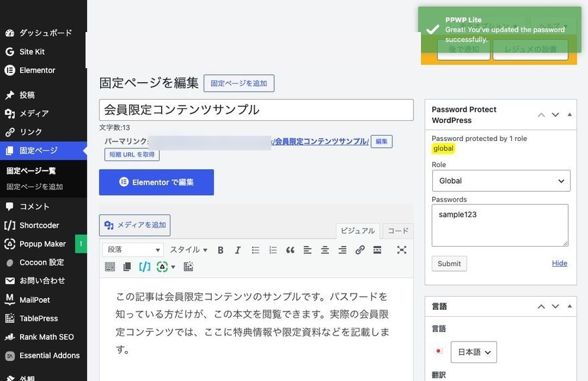Move 言語 panel up
This screenshot has width=588, height=381.
pyautogui.click(x=541, y=306)
